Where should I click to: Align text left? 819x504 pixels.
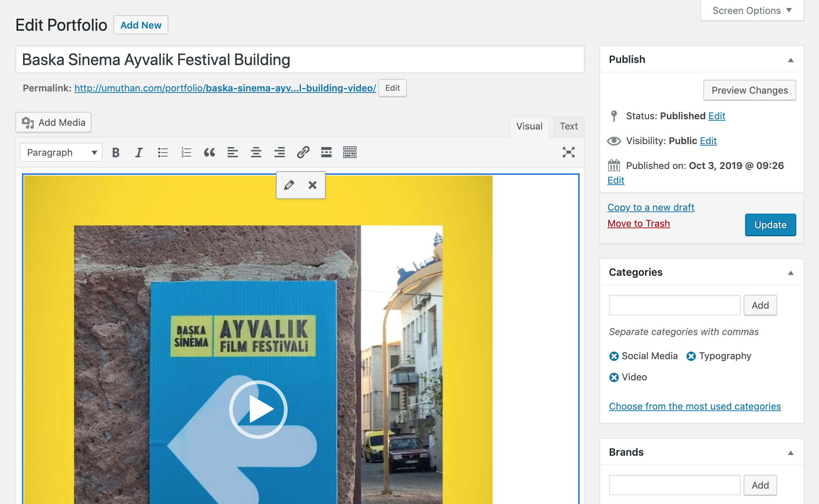coord(233,152)
